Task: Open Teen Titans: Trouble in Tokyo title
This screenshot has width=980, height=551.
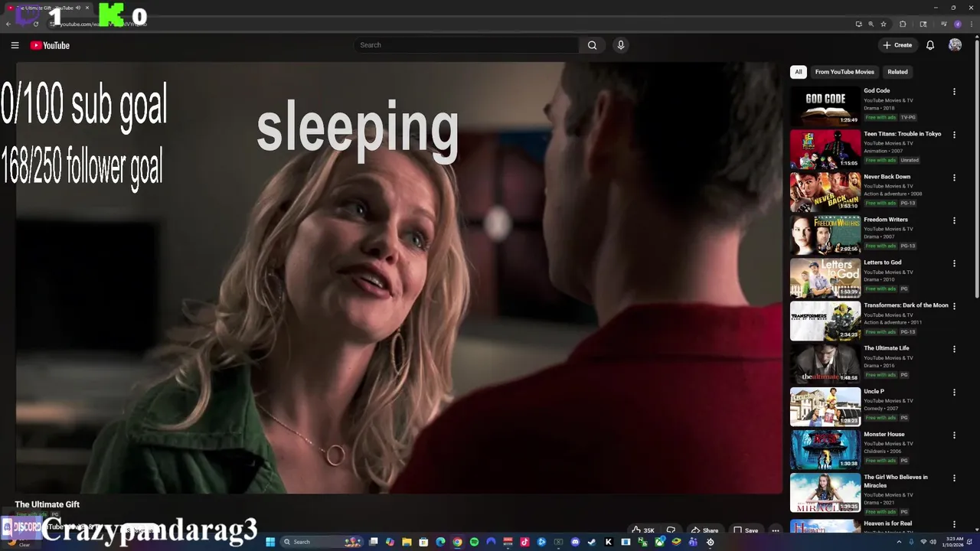Action: [x=902, y=134]
